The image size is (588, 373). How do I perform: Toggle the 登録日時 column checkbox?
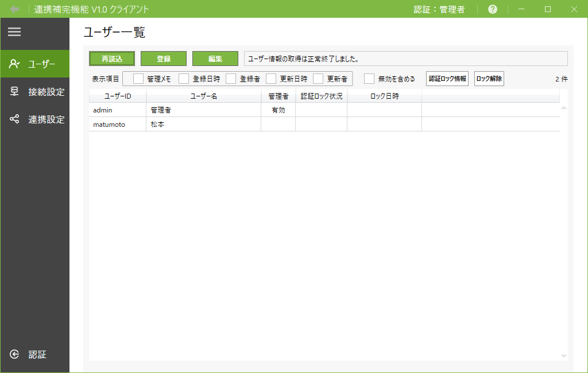184,79
